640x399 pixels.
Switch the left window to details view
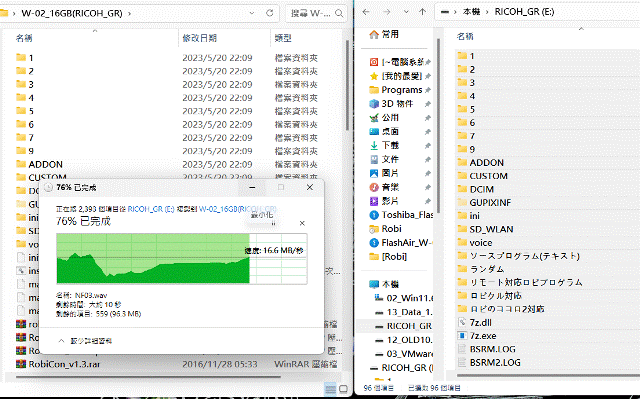pyautogui.click(x=330, y=389)
